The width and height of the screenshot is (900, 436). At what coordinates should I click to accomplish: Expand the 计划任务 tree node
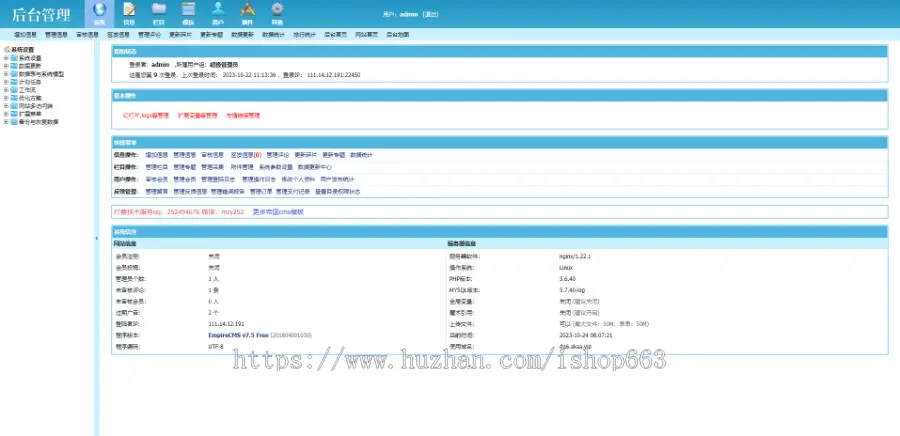coord(6,82)
